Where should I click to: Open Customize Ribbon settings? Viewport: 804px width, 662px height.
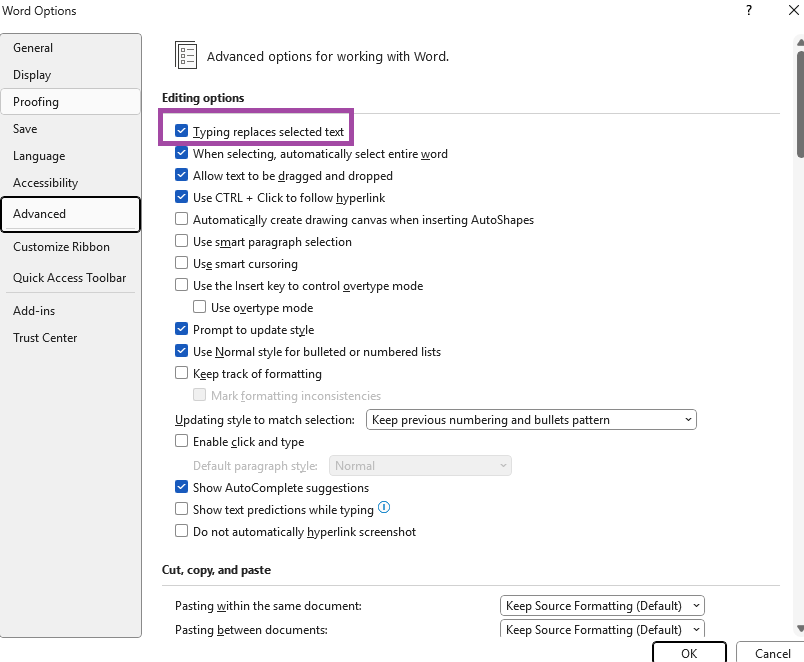[x=71, y=247]
